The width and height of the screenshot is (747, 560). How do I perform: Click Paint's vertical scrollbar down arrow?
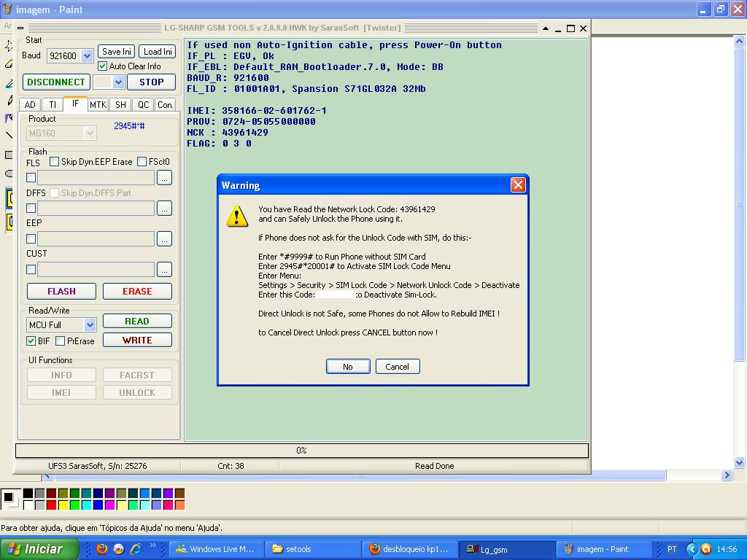[739, 462]
